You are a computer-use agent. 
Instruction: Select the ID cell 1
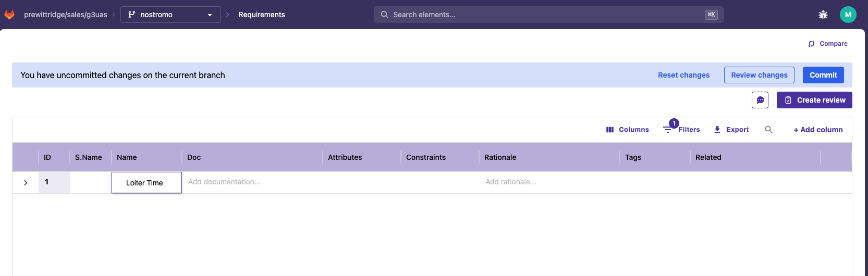[54, 182]
